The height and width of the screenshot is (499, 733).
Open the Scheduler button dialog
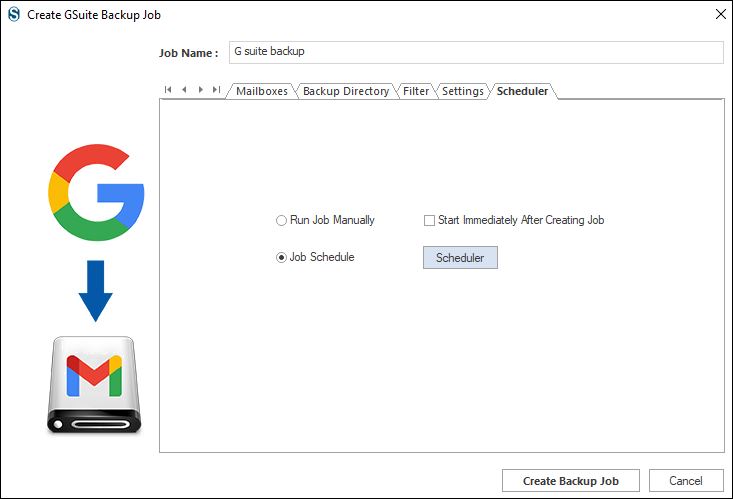(x=460, y=258)
